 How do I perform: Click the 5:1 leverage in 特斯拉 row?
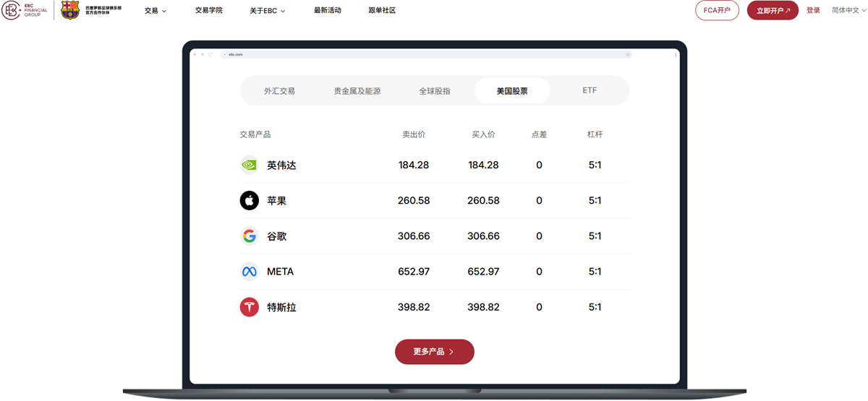pos(595,307)
